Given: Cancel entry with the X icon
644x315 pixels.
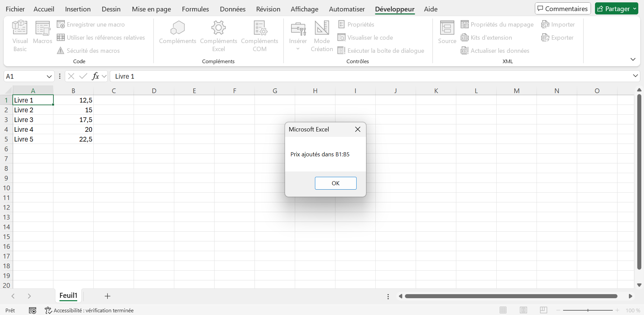Looking at the screenshot, I should pos(71,76).
